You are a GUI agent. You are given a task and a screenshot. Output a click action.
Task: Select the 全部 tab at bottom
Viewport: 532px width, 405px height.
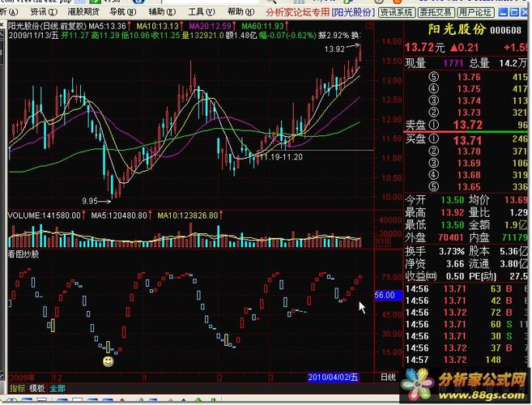(x=57, y=388)
